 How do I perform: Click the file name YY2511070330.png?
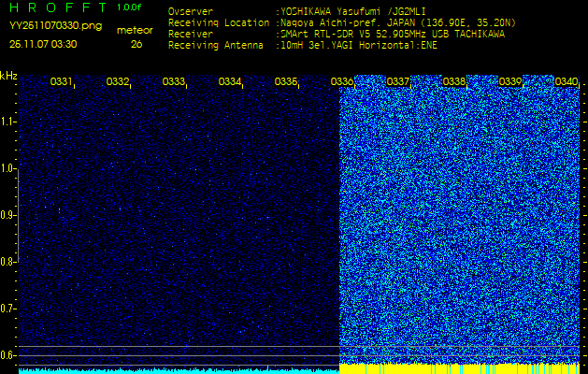point(55,26)
